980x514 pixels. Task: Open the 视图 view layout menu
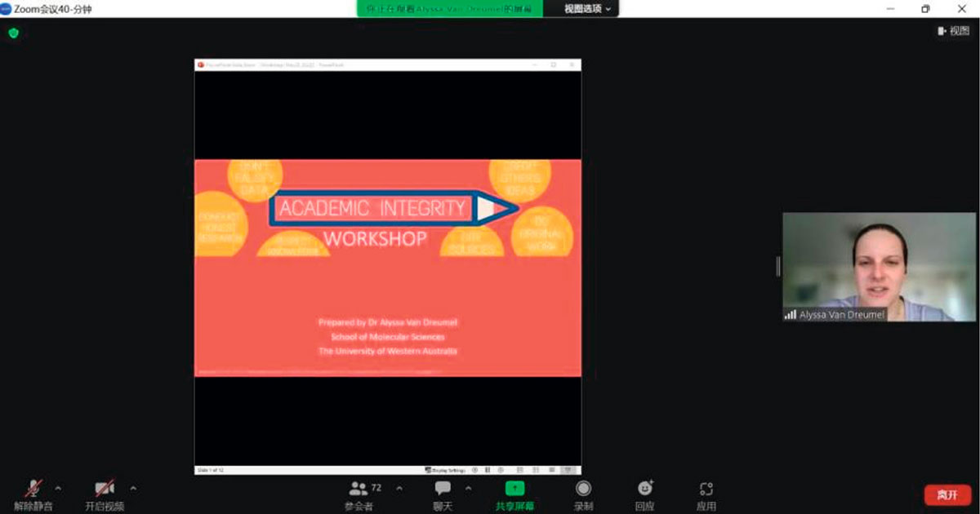pos(953,31)
